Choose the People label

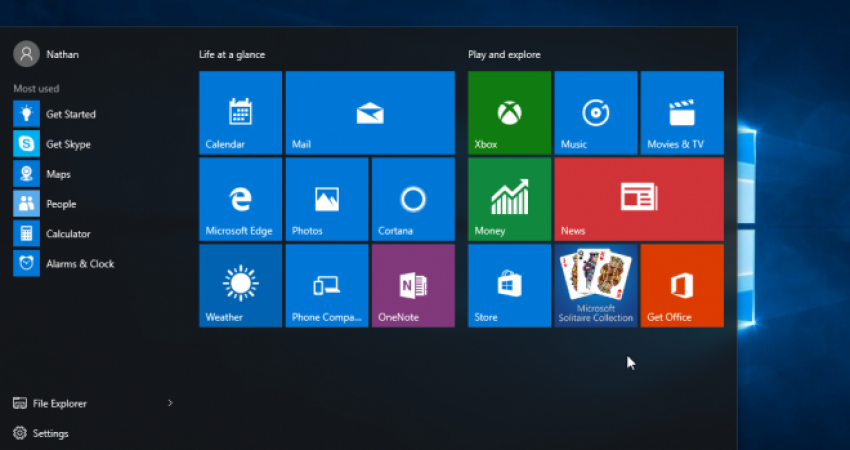coord(61,204)
